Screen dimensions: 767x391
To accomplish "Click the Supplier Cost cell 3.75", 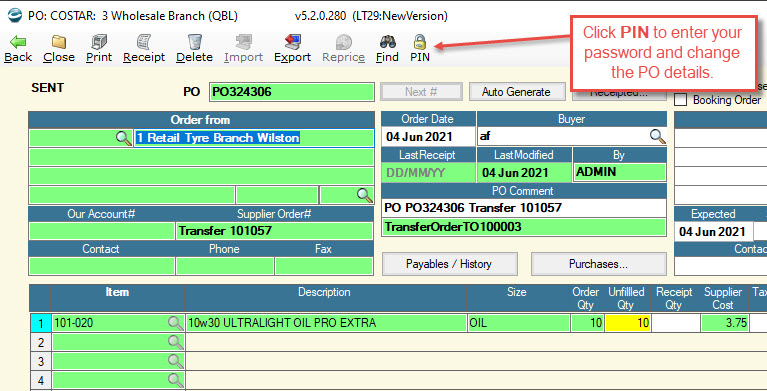I will coord(725,323).
